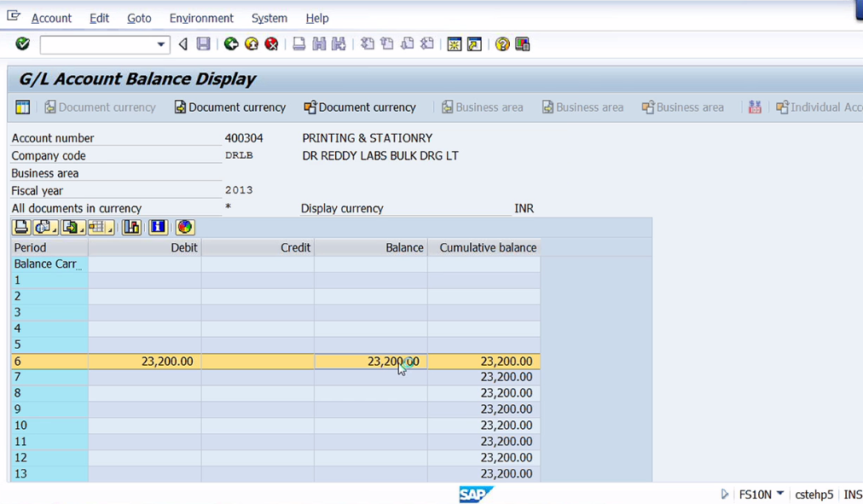The width and height of the screenshot is (863, 504).
Task: Click the third Document currency button
Action: 360,107
